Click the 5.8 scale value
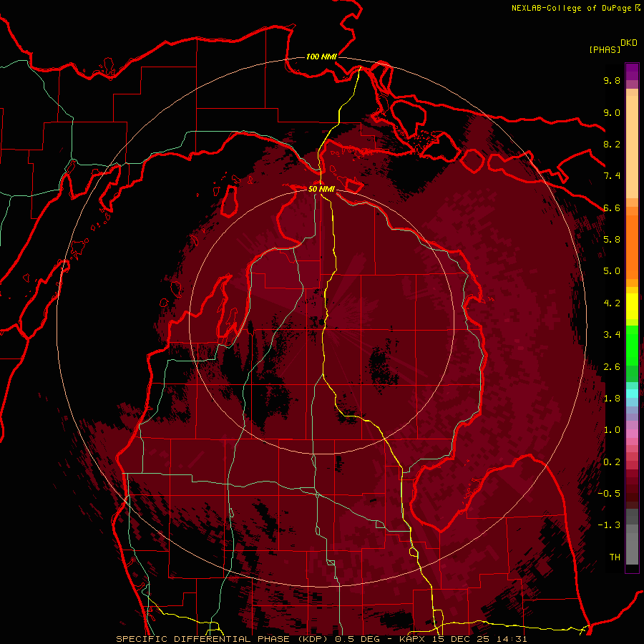Viewport: 644px width, 644px height. tap(612, 240)
